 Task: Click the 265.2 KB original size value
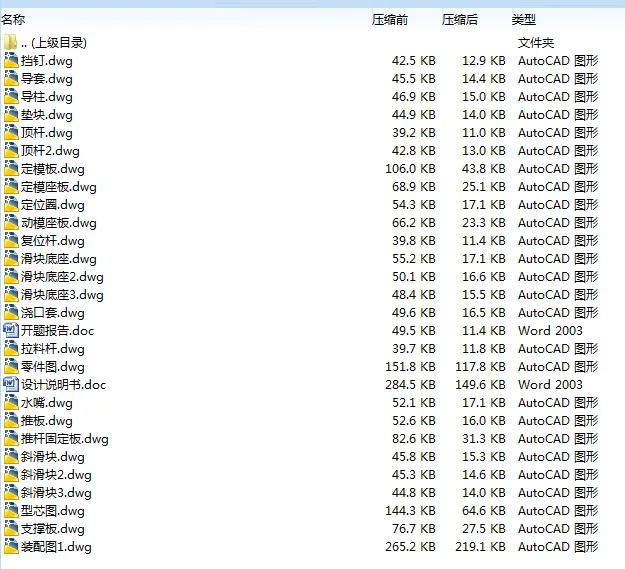point(410,547)
